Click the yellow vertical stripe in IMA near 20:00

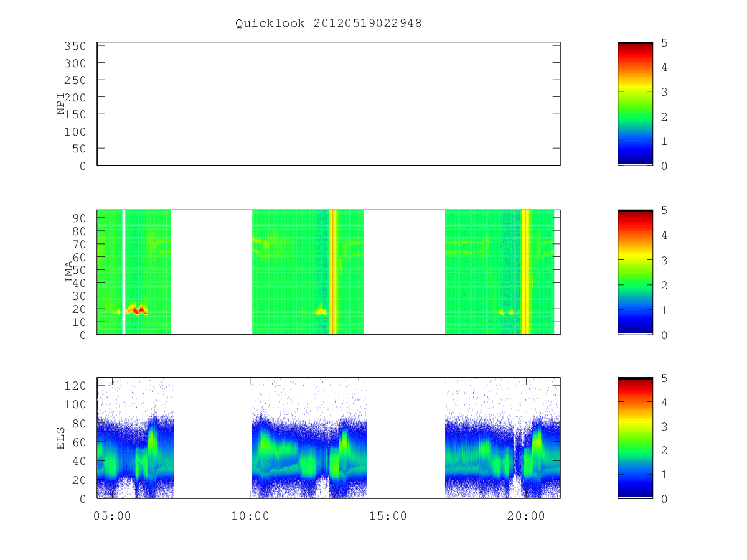[526, 272]
